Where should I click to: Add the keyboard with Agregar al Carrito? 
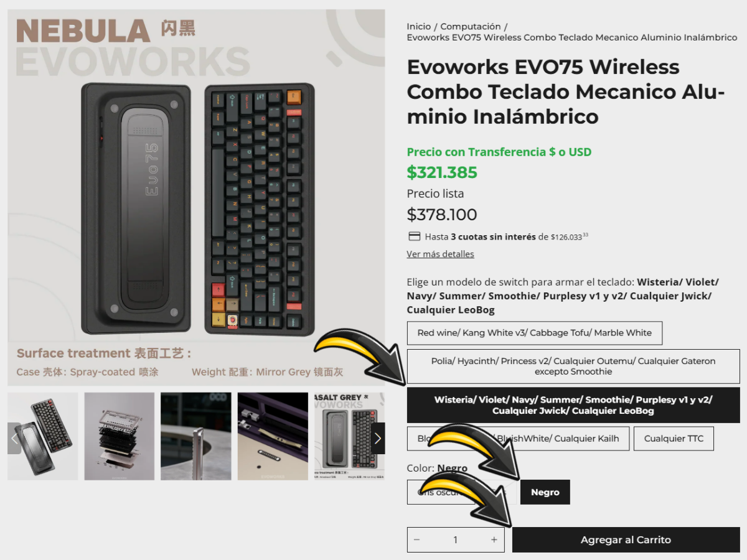(626, 539)
